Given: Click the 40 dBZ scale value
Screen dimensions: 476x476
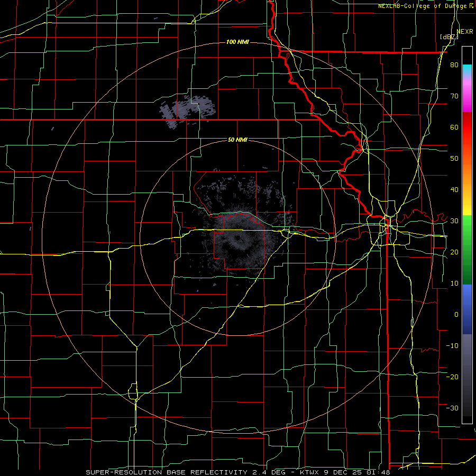Looking at the screenshot, I should (x=454, y=190).
